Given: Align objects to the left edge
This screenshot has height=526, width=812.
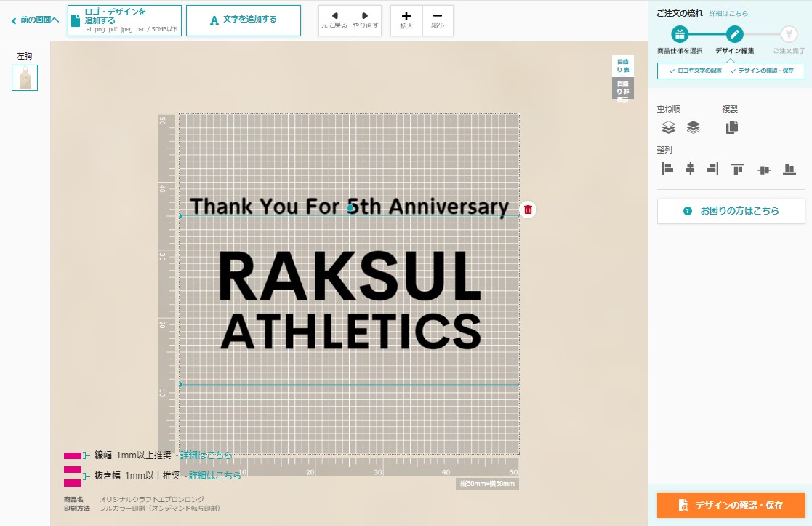Looking at the screenshot, I should [x=667, y=168].
